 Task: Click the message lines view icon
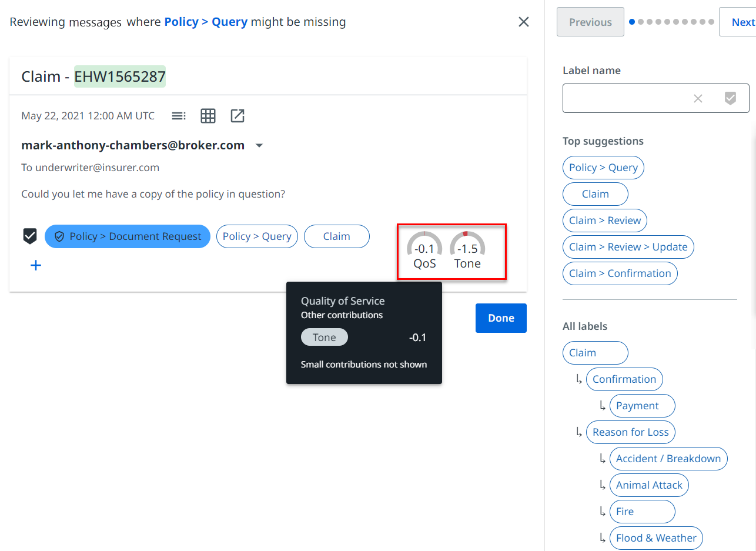tap(179, 116)
